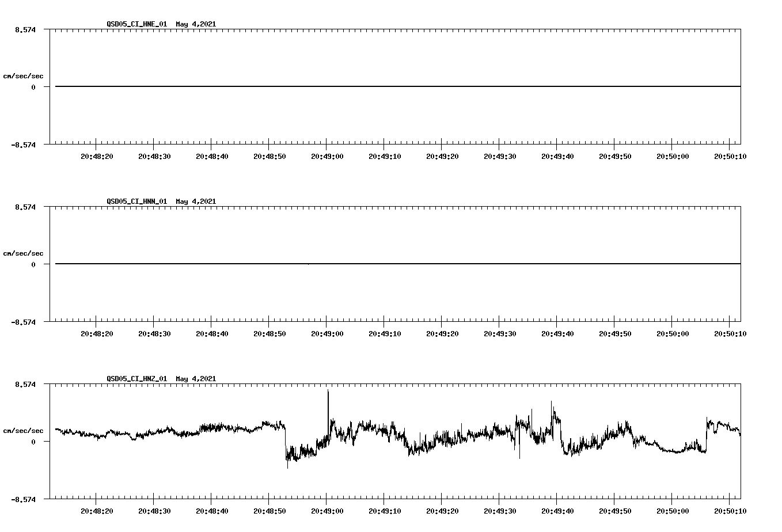Click the May 4,2021 date on top plot
Image resolution: width=782 pixels, height=532 pixels.
pyautogui.click(x=195, y=25)
